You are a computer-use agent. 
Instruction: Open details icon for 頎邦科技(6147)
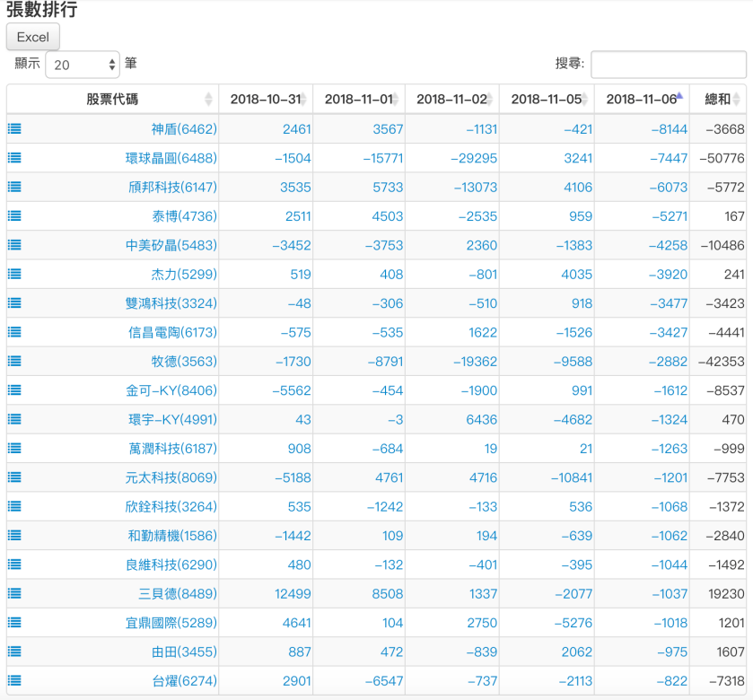(x=13, y=187)
